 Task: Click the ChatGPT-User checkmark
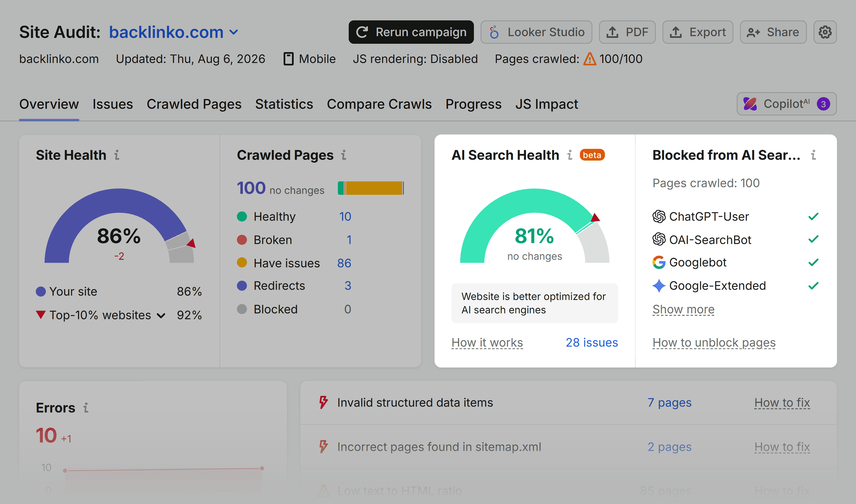coord(813,216)
